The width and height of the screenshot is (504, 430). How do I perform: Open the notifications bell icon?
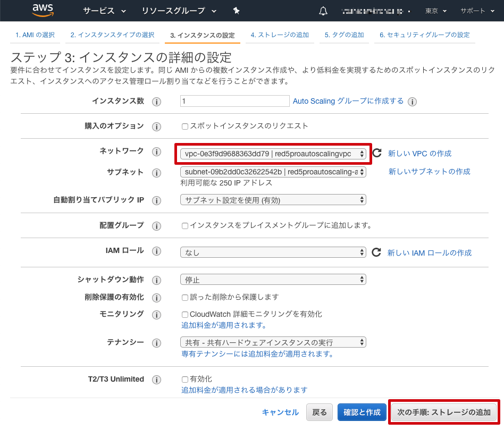click(323, 11)
